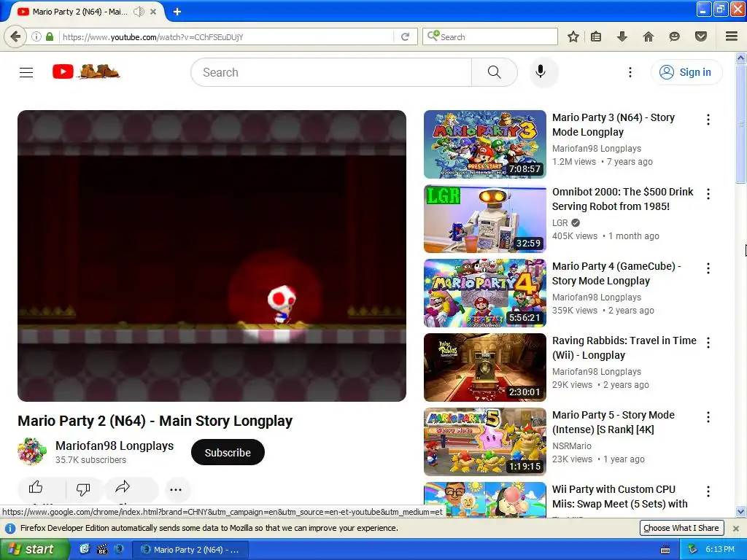Open YouTube settings three-dot menu

point(630,72)
